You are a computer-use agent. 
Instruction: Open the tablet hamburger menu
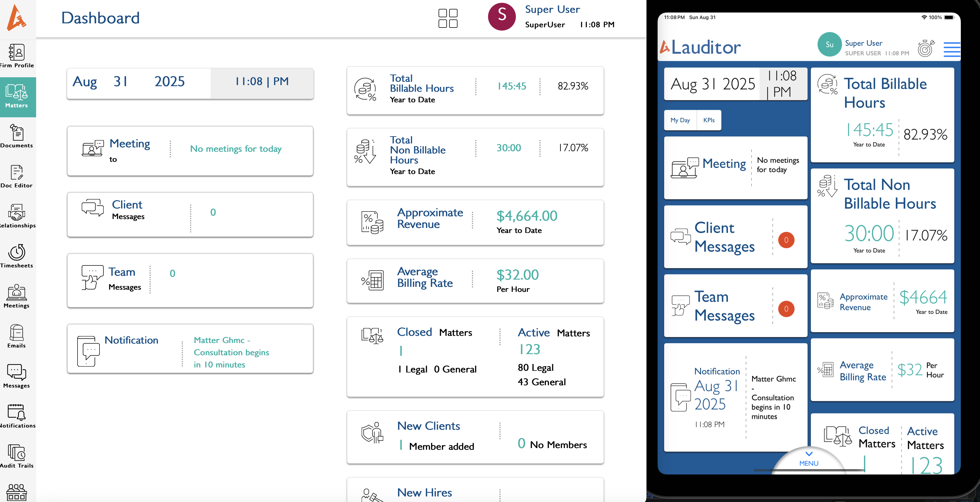(951, 49)
